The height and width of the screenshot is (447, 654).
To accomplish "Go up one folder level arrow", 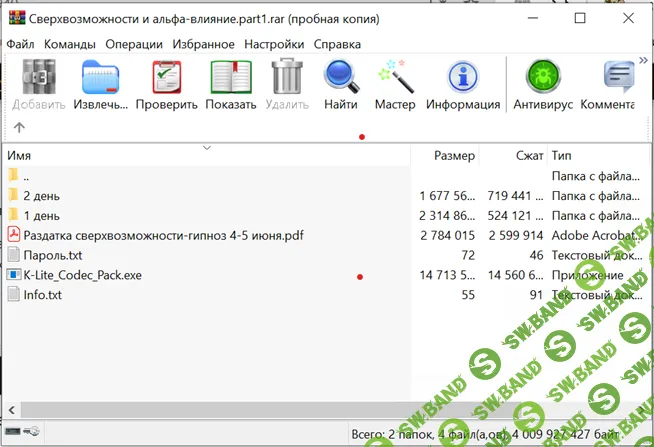I will click(x=19, y=128).
